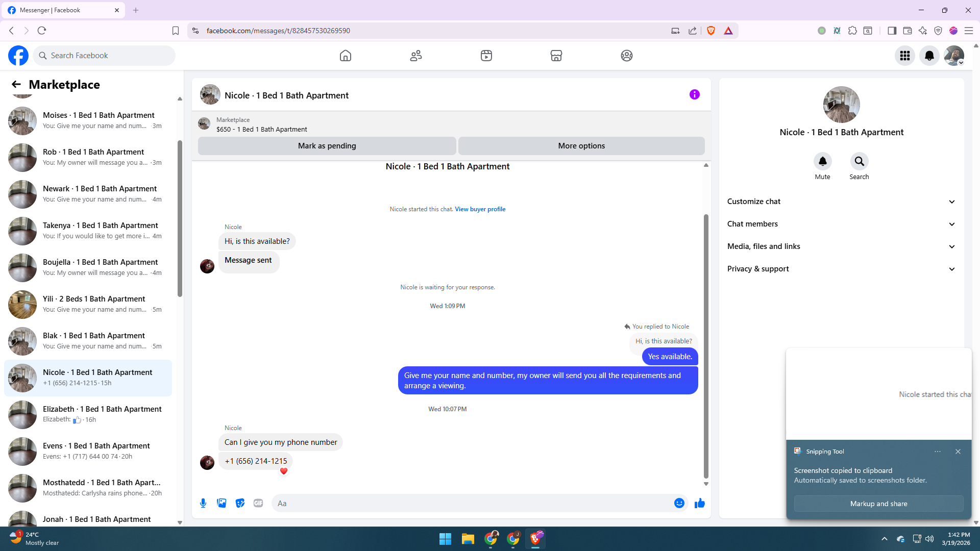The width and height of the screenshot is (980, 551).
Task: Open the GIF picker icon
Action: click(258, 503)
